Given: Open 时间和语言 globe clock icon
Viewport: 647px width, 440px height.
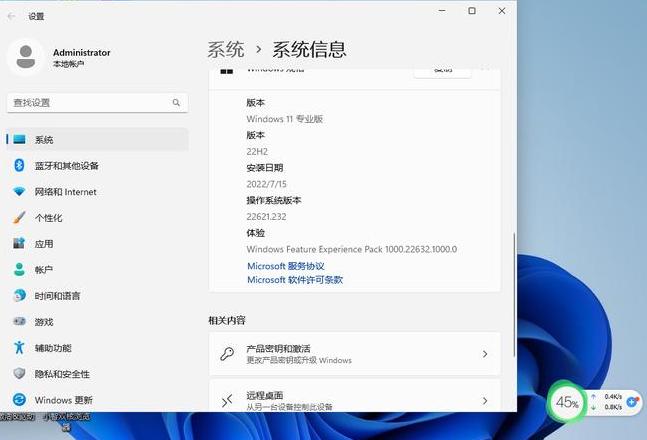Looking at the screenshot, I should click(x=19, y=296).
